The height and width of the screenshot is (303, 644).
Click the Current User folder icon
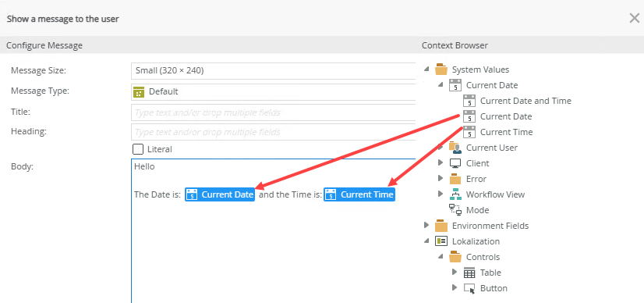[455, 148]
